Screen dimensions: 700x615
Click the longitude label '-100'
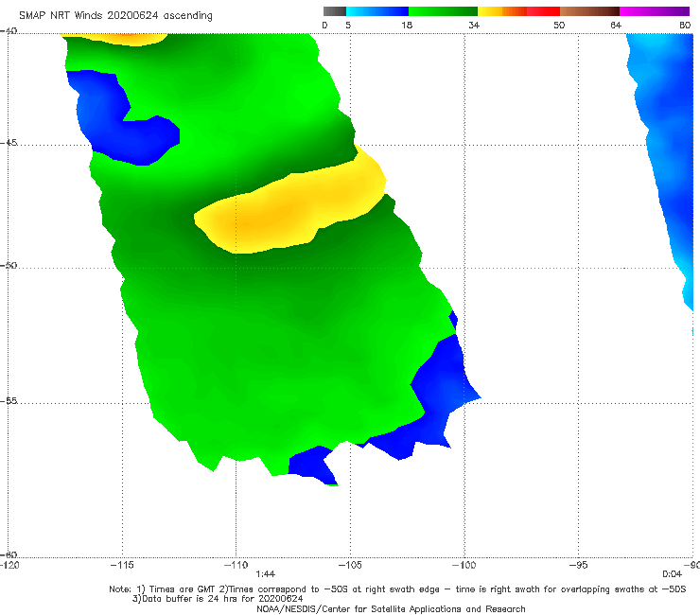pos(464,565)
